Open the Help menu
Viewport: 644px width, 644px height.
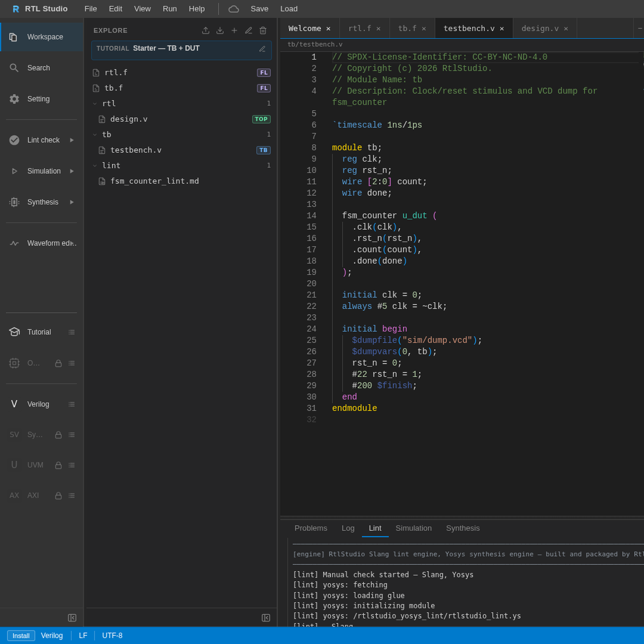[197, 9]
